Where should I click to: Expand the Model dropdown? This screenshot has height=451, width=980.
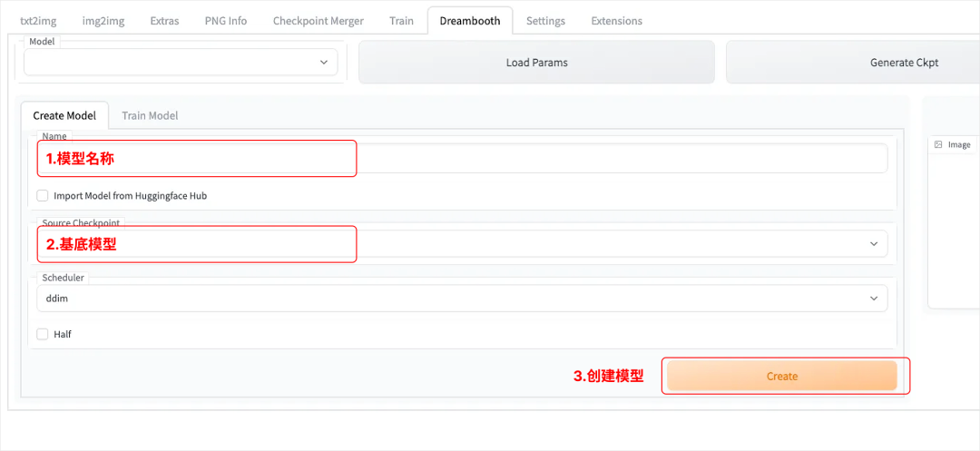click(181, 62)
